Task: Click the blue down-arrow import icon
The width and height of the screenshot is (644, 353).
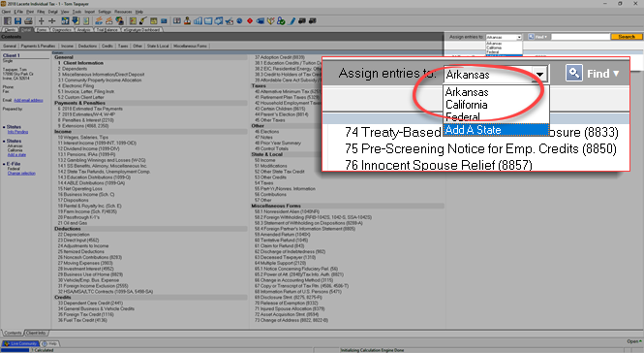Action: pyautogui.click(x=76, y=20)
